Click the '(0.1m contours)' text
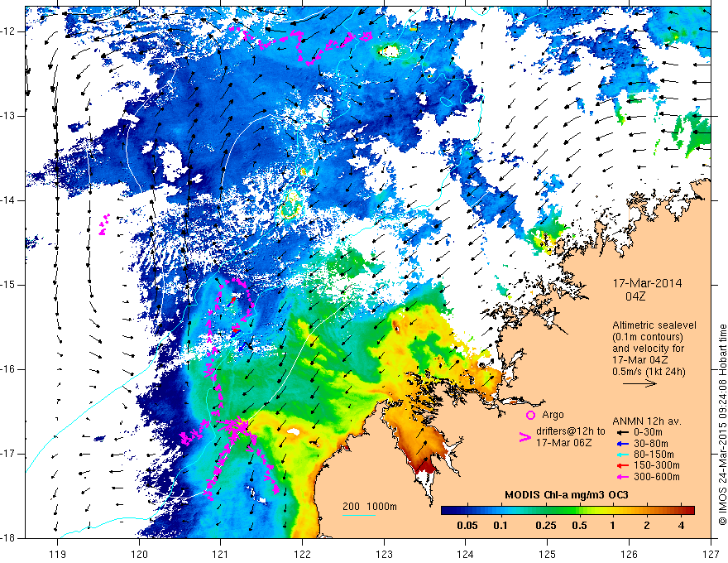The height and width of the screenshot is (563, 728). [x=649, y=337]
